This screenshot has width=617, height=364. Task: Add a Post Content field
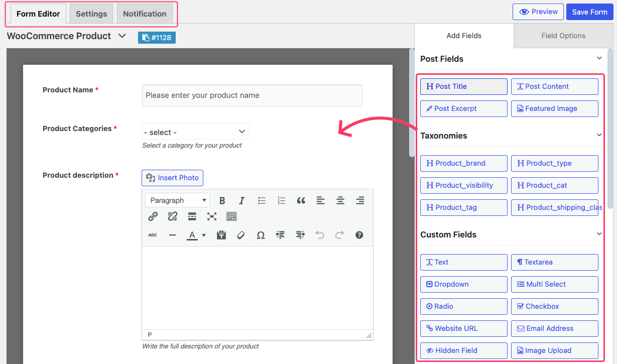[x=555, y=86]
